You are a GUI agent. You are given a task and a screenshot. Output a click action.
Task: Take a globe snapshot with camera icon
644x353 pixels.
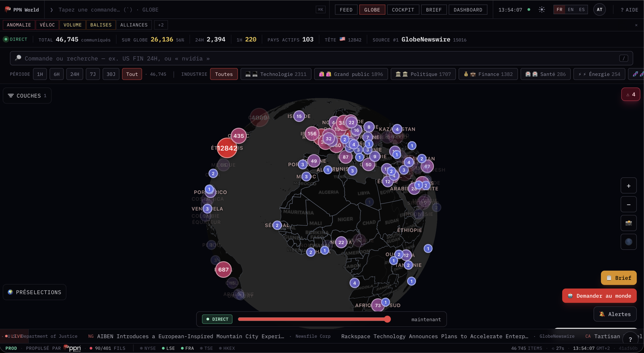pyautogui.click(x=628, y=223)
